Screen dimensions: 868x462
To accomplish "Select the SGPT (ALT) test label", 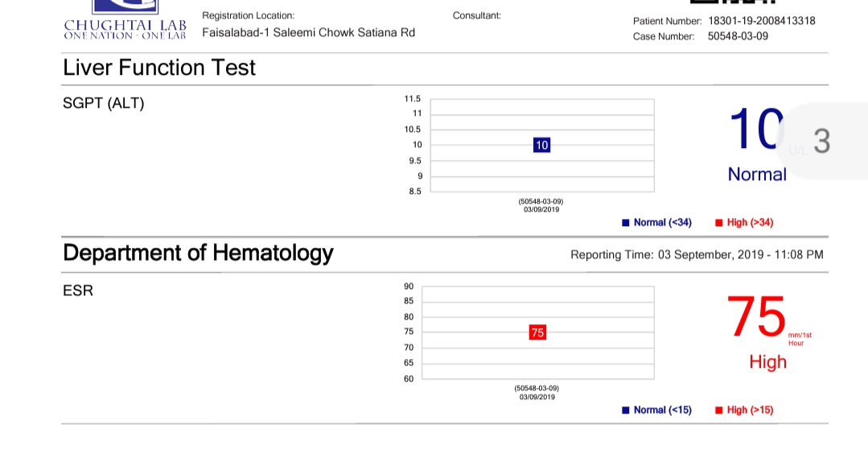I will 104,104.
